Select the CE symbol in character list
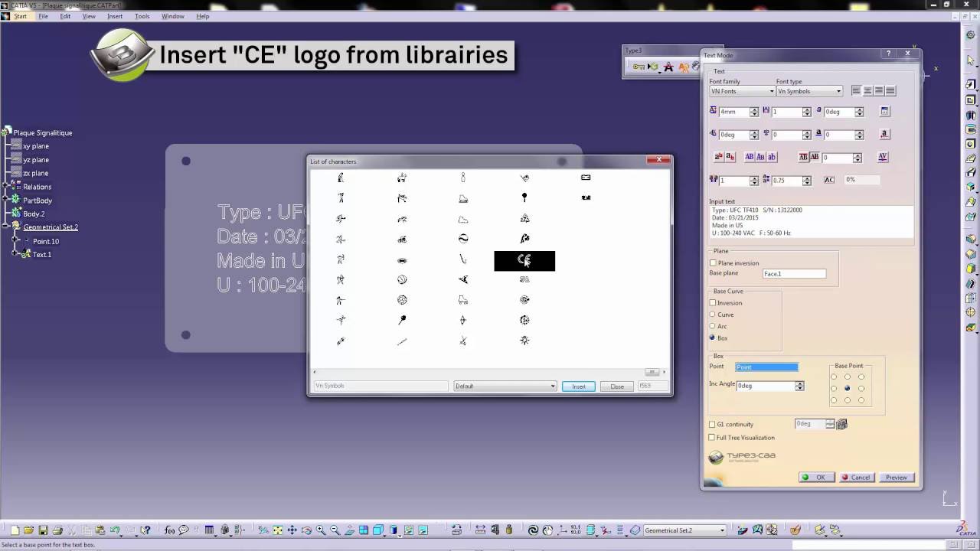The image size is (980, 551). [524, 260]
